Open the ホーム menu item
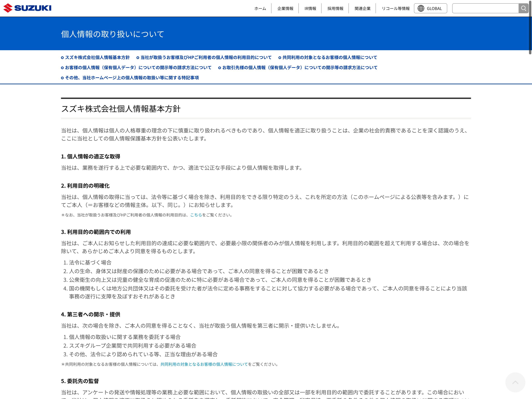 260,8
